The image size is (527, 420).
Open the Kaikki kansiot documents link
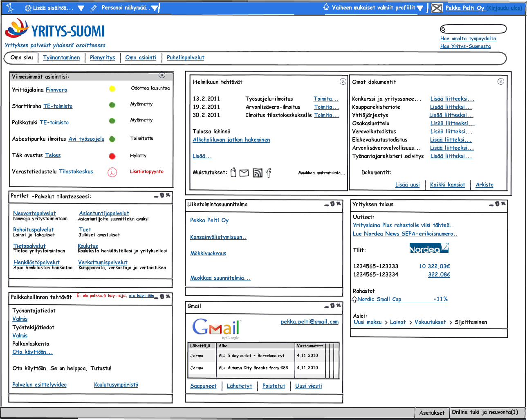tap(448, 185)
